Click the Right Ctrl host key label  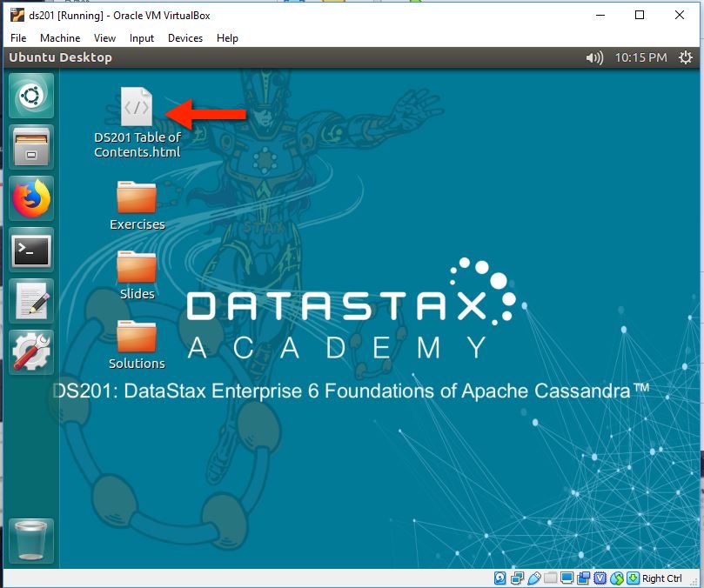tap(662, 578)
